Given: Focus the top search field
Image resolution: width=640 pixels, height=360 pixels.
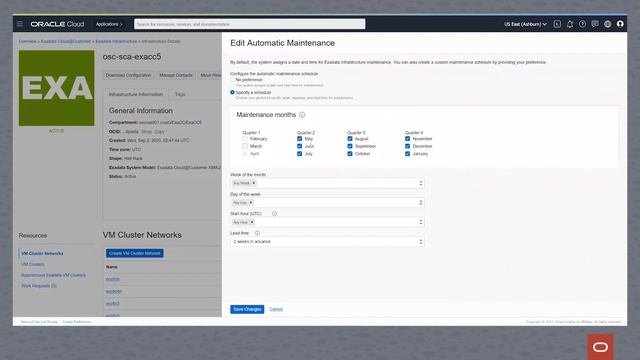Looking at the screenshot, I should coord(250,24).
